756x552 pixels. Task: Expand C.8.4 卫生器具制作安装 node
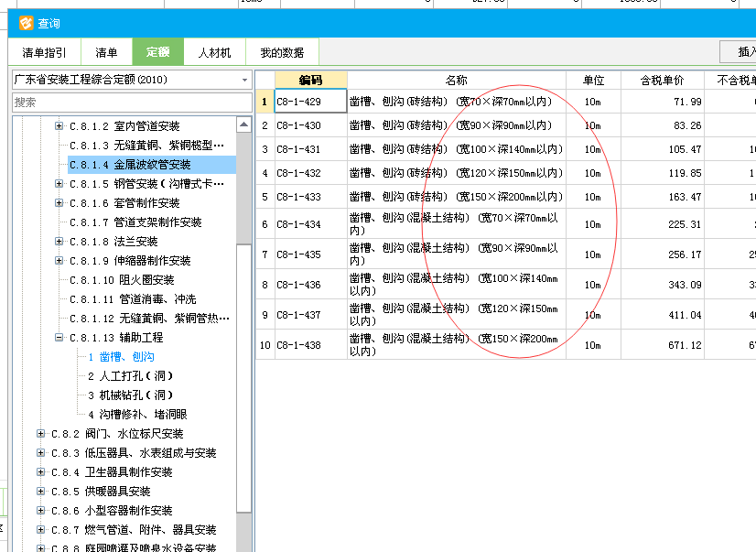tap(41, 472)
